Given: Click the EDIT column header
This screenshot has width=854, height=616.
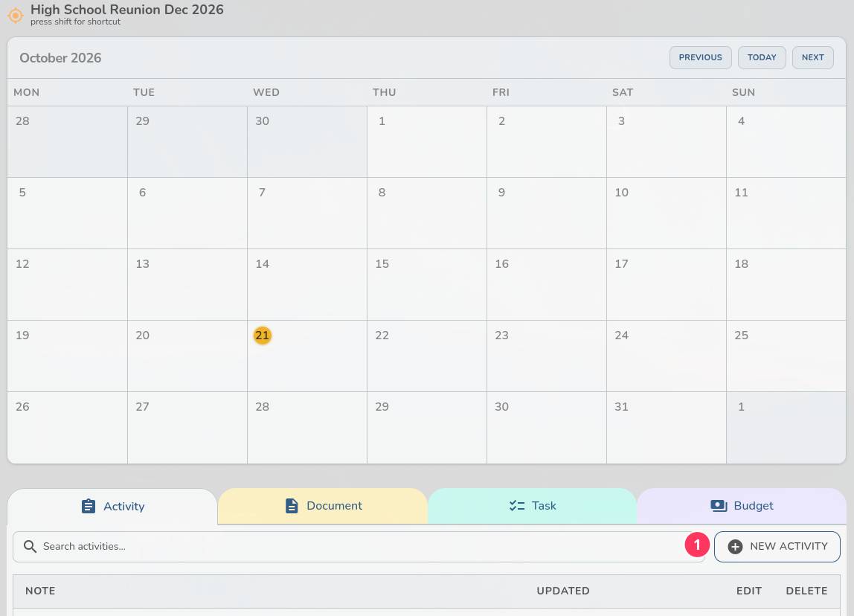Looking at the screenshot, I should [x=749, y=591].
